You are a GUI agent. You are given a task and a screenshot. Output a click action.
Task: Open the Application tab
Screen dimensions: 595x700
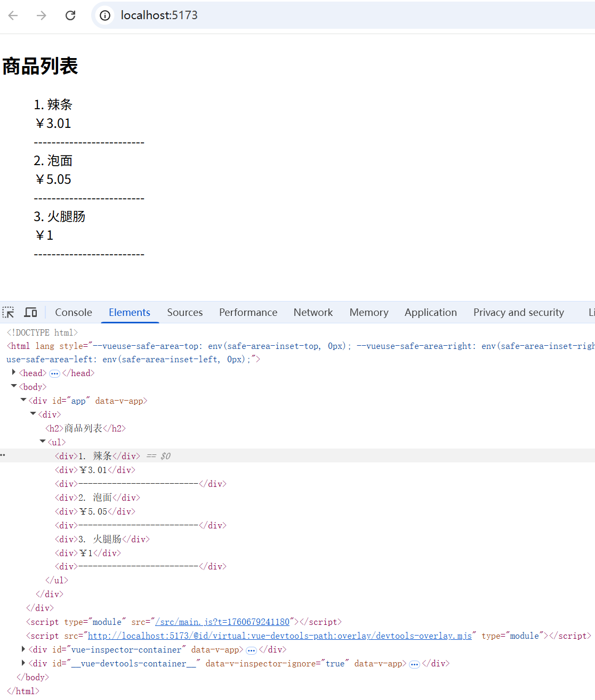[431, 313]
